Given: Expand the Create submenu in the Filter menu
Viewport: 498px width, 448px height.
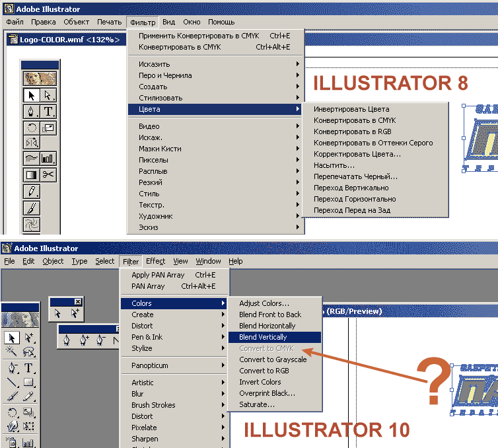Looking at the screenshot, I should [174, 315].
